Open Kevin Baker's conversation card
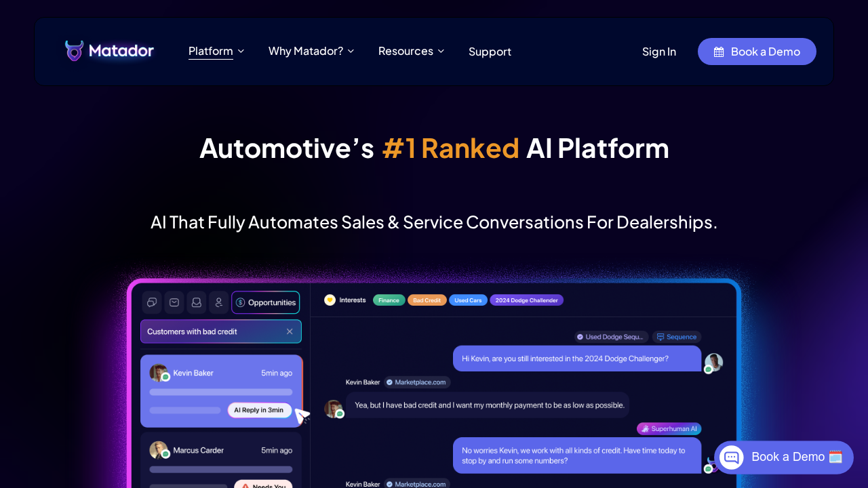Screen dimensions: 868x488 [221, 390]
